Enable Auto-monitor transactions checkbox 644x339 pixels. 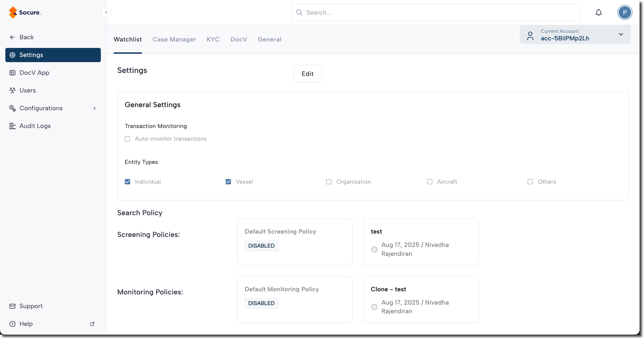click(x=127, y=139)
